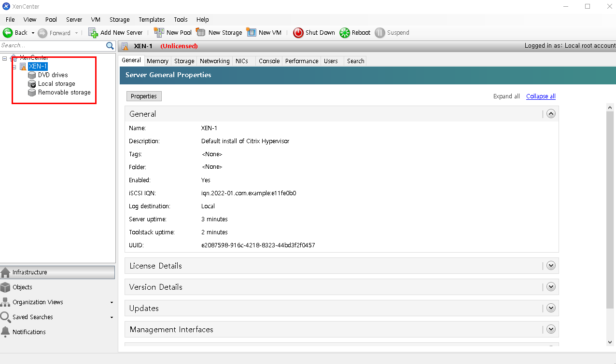616x364 pixels.
Task: Switch to the Performance tab
Action: pyautogui.click(x=302, y=61)
